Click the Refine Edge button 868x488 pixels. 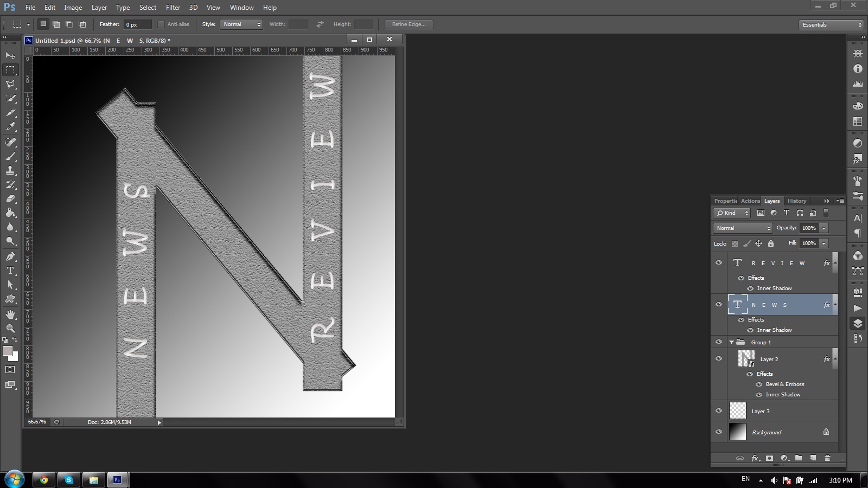point(409,24)
